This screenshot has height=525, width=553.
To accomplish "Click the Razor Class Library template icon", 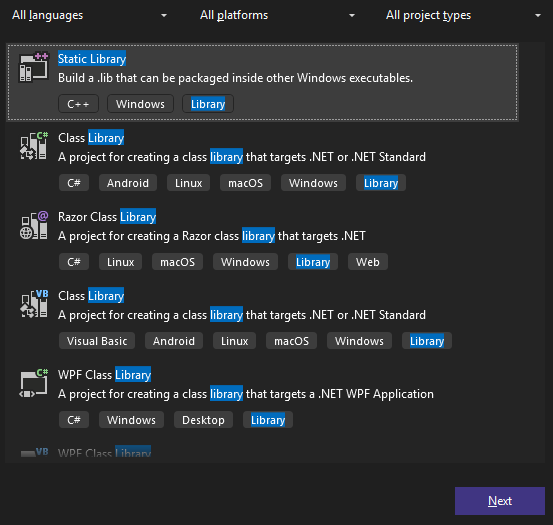I will [x=34, y=225].
